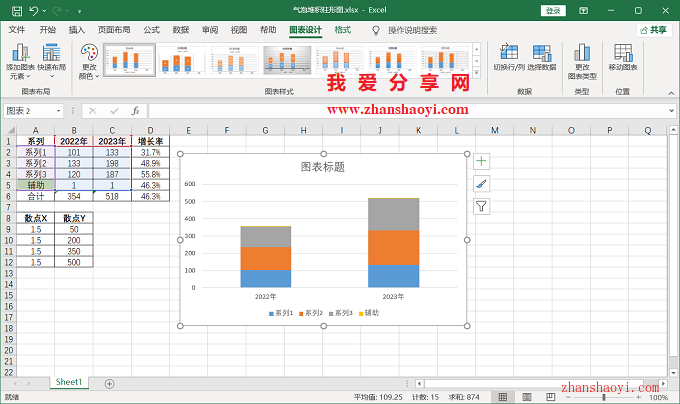
Task: Open 快速布局 dropdown
Action: (52, 62)
